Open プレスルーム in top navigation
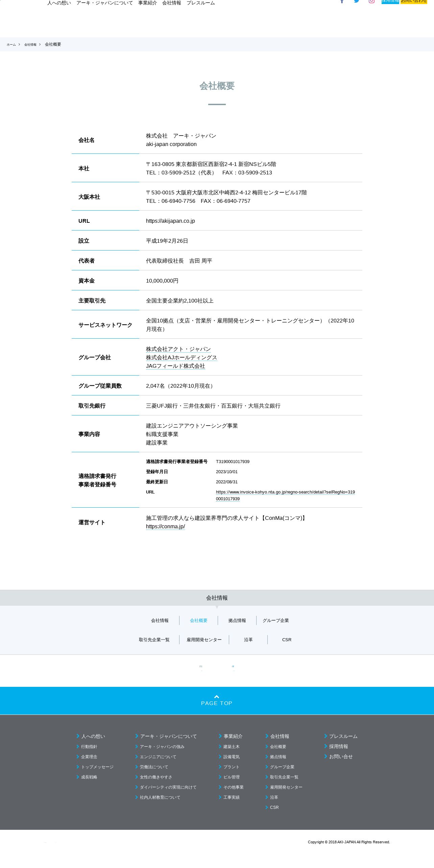The width and height of the screenshot is (434, 868). point(201,3)
